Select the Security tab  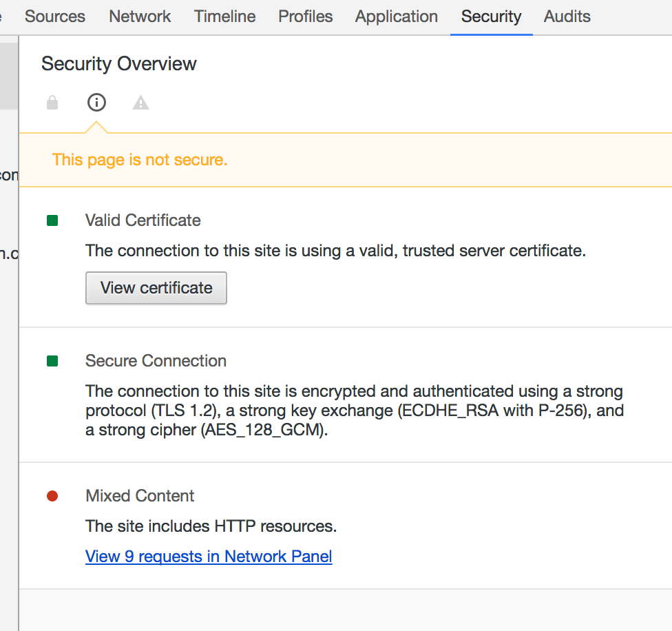(x=492, y=17)
